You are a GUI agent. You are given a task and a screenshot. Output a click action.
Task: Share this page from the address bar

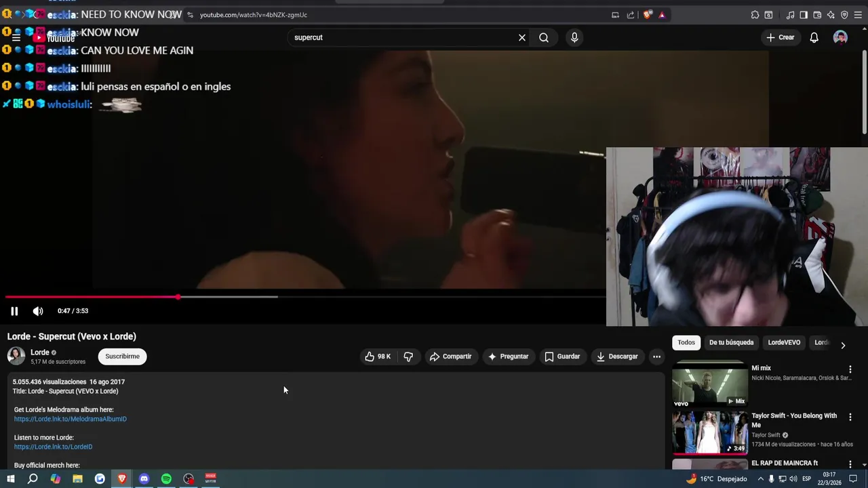631,15
